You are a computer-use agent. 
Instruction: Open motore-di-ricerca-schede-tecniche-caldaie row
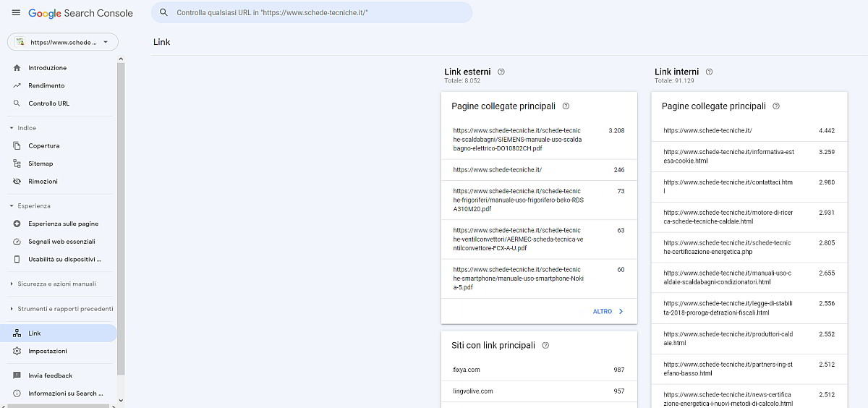(x=749, y=217)
